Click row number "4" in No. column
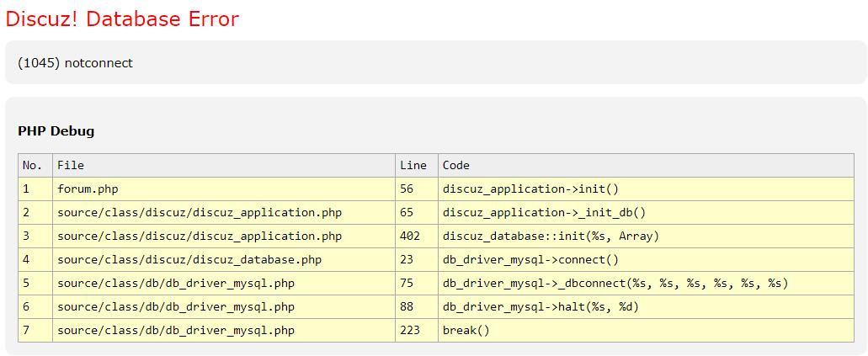 click(35, 260)
